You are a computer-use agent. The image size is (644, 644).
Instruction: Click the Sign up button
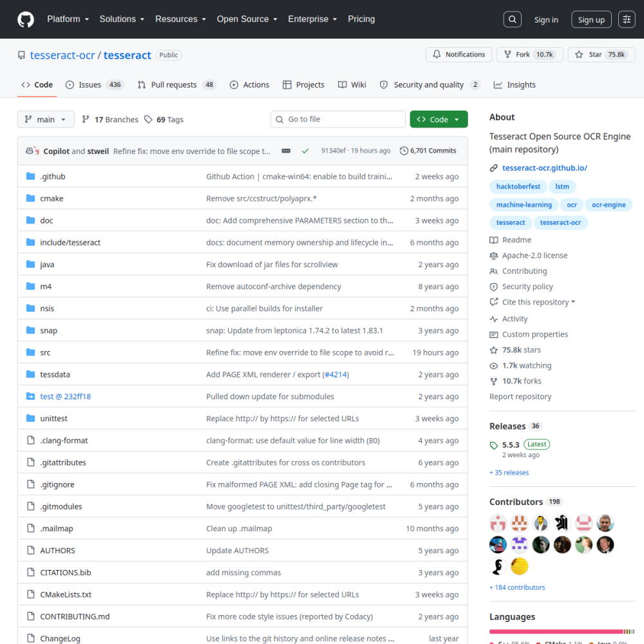pos(591,20)
